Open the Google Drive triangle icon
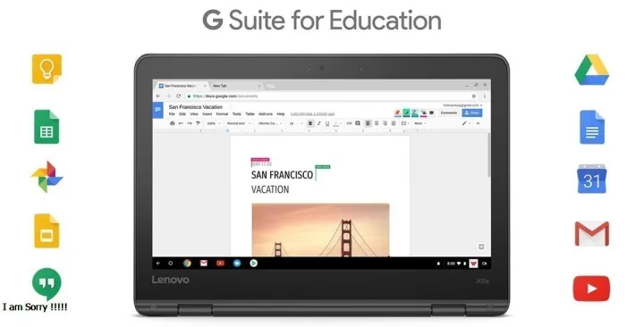Screen dimensions: 644x327 click(x=592, y=70)
